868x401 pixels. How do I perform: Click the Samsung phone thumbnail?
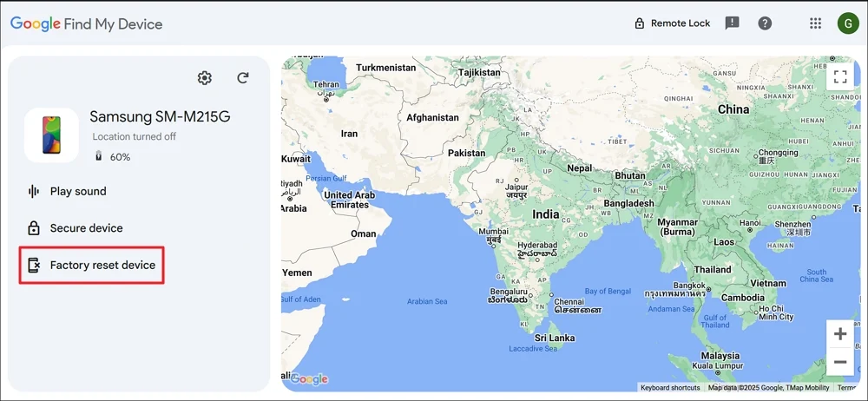coord(51,135)
